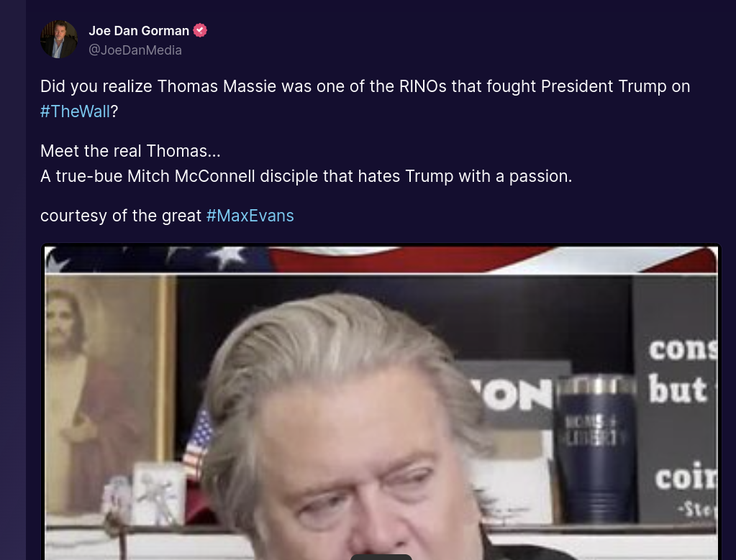Click the navy tumbler in the video

click(595, 449)
